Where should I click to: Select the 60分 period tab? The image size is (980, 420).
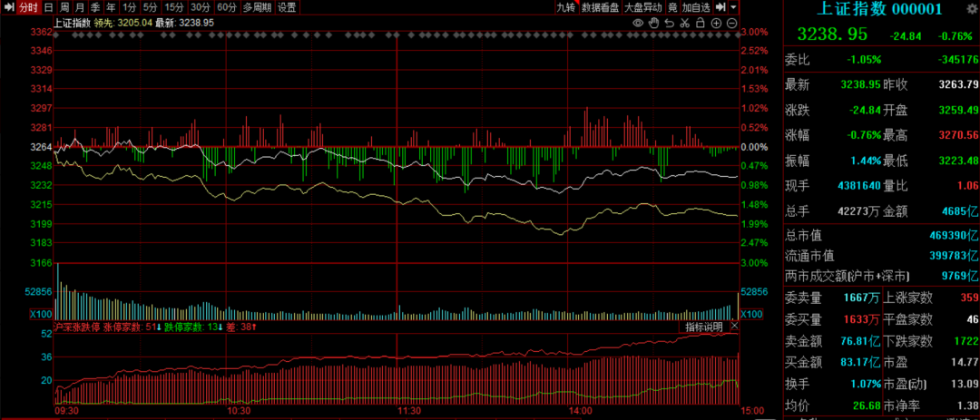(x=227, y=7)
